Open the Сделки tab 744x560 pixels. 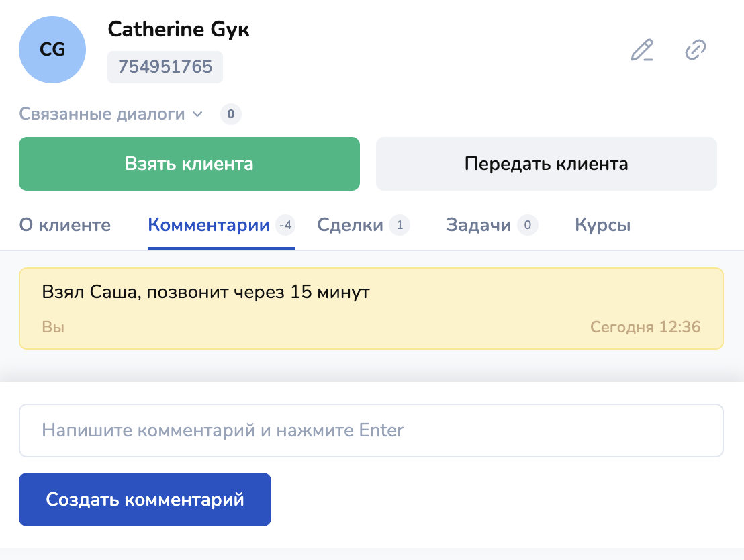tap(350, 225)
